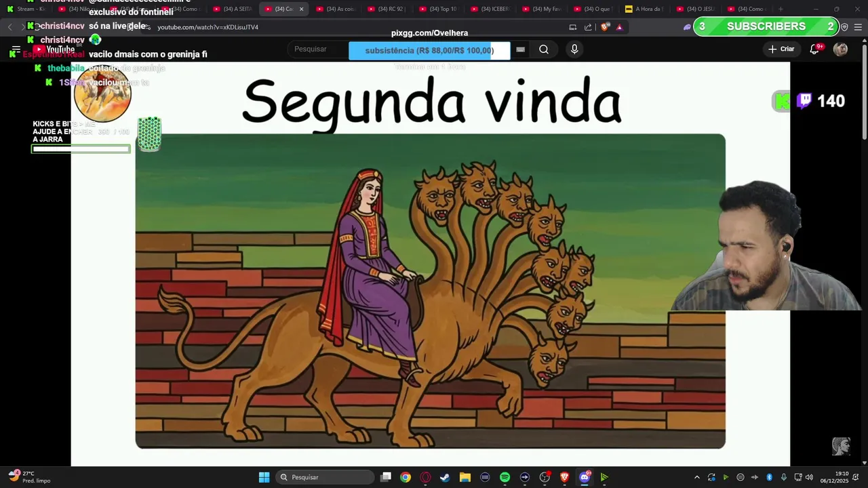Open the Brave browser taskbar icon

click(564, 477)
